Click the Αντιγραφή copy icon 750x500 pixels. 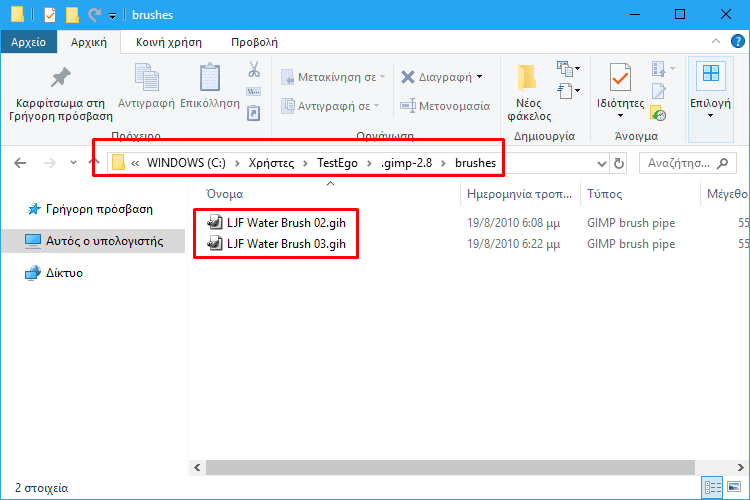point(146,77)
